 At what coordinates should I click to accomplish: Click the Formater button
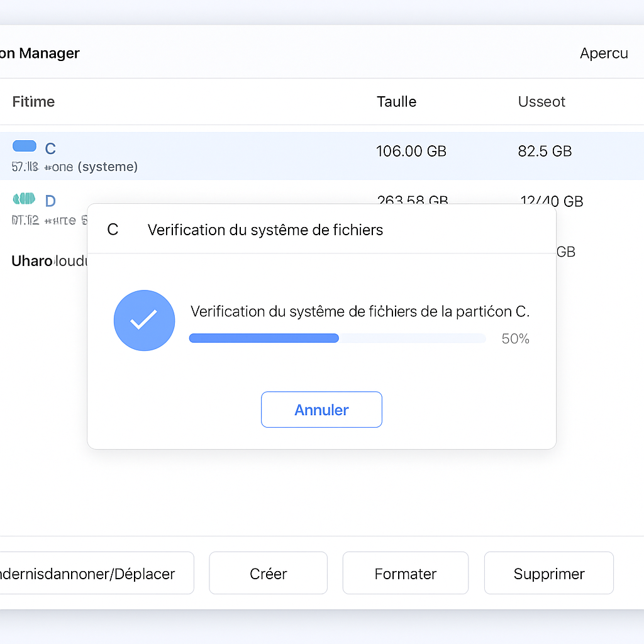pos(405,573)
